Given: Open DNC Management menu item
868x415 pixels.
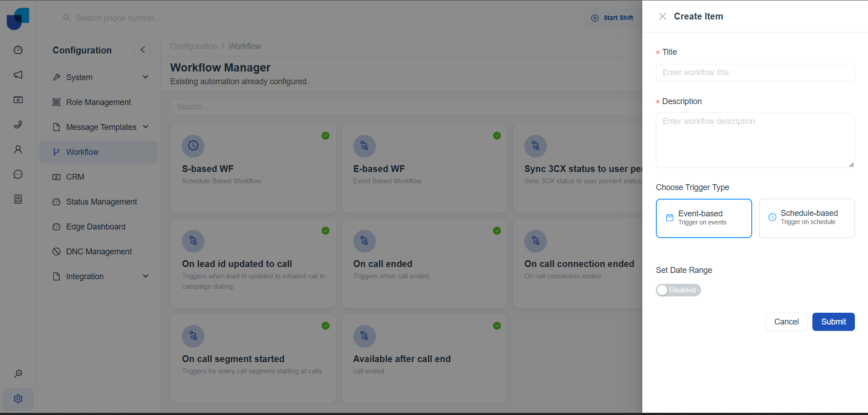Looking at the screenshot, I should click(99, 252).
